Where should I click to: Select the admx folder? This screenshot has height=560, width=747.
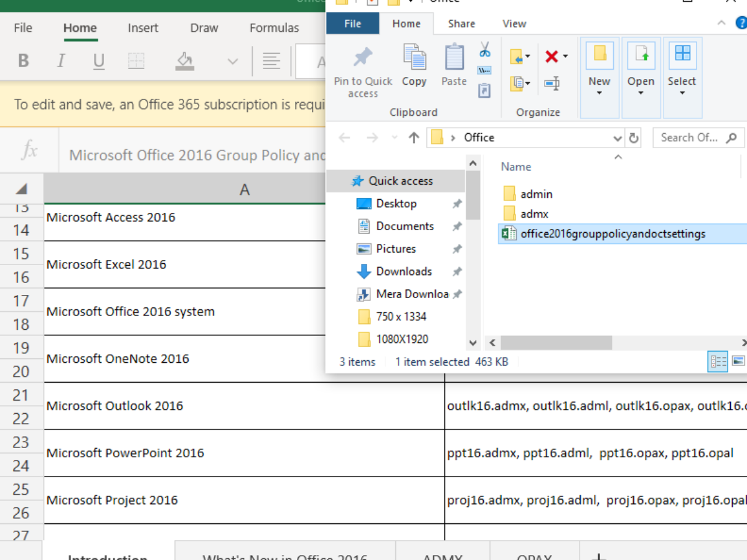pyautogui.click(x=526, y=213)
